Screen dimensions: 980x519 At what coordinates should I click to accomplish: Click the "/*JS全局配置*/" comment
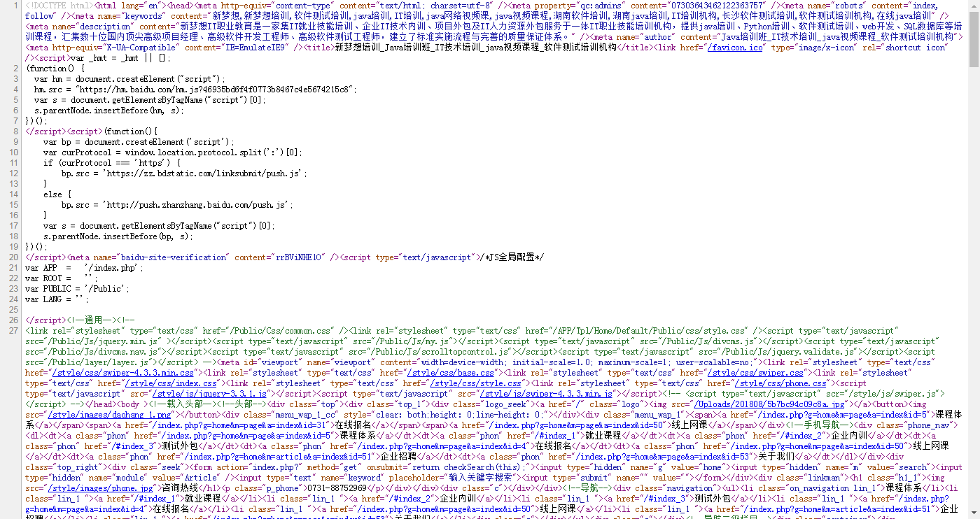(x=512, y=257)
